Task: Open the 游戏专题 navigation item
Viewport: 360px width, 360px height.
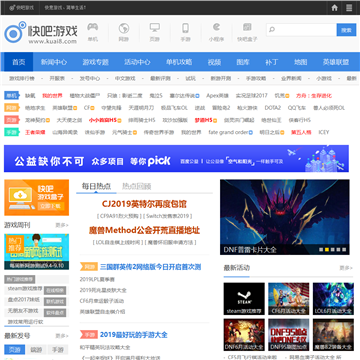Action: (96, 62)
